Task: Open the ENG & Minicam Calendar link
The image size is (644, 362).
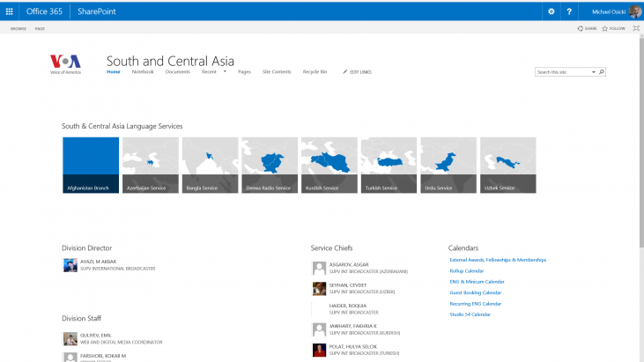Action: [x=477, y=282]
